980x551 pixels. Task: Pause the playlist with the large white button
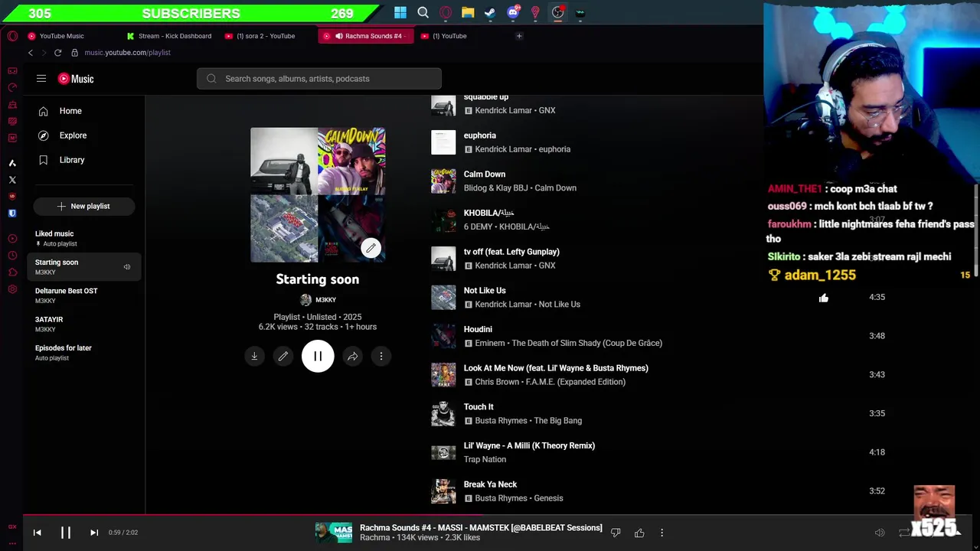(318, 356)
